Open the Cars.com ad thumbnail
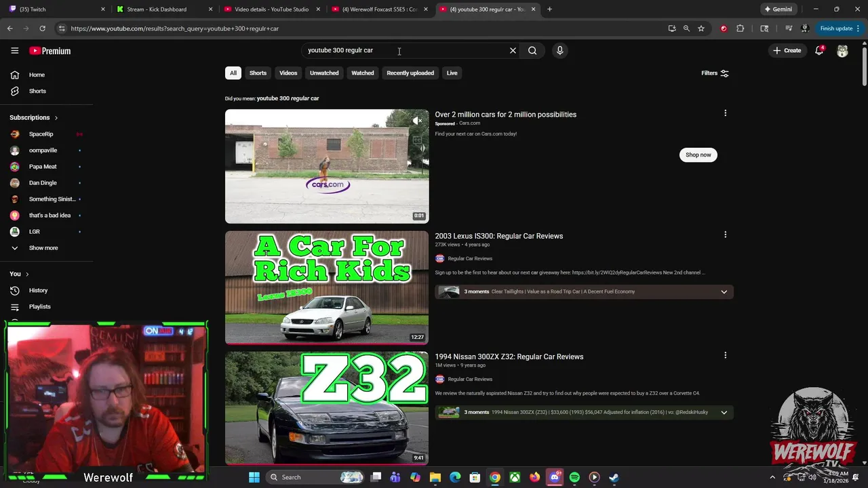Screen dimensions: 868x488 [327, 166]
